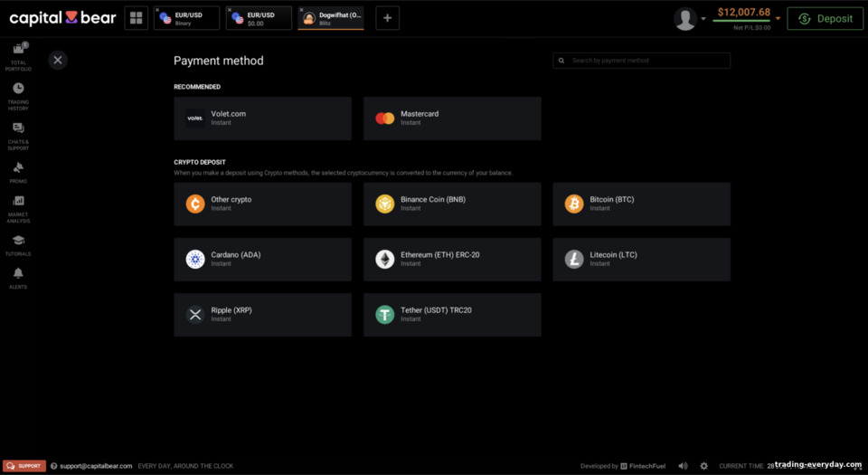The width and height of the screenshot is (868, 475).
Task: Open settings gear in the footer
Action: pyautogui.click(x=703, y=466)
